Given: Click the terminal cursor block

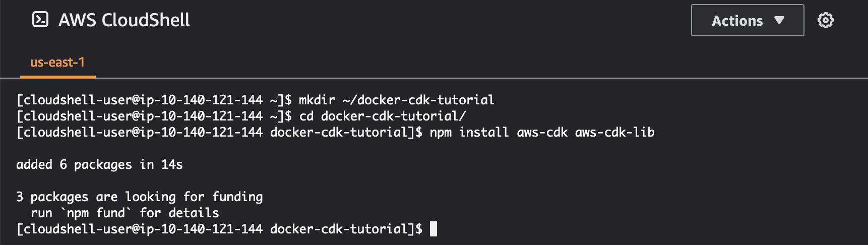Looking at the screenshot, I should [433, 229].
